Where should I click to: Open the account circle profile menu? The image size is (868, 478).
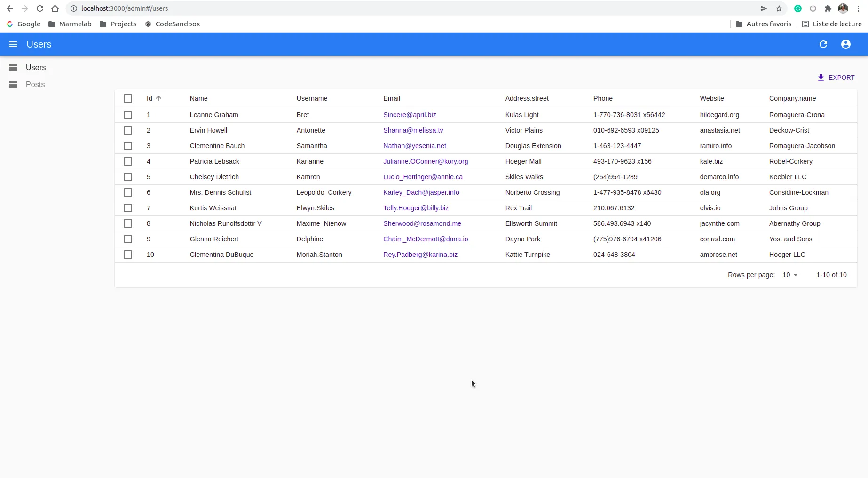(845, 44)
